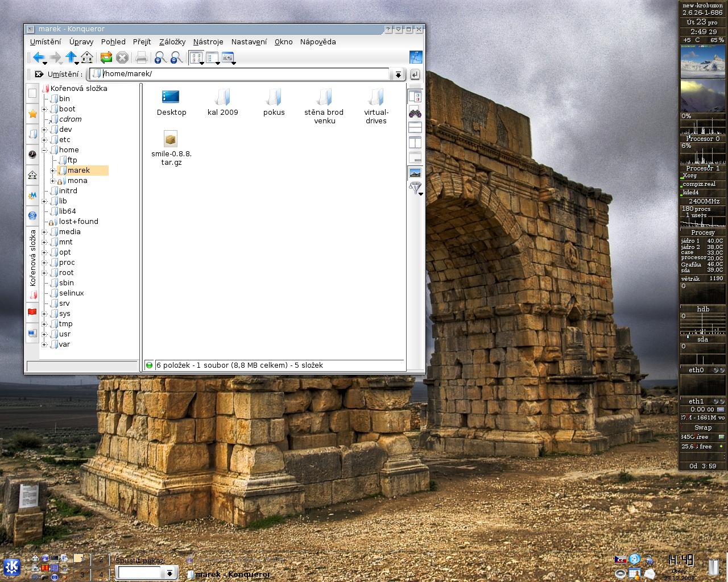The width and height of the screenshot is (728, 582).
Task: Open the history clock sidebar tab
Action: [x=32, y=155]
